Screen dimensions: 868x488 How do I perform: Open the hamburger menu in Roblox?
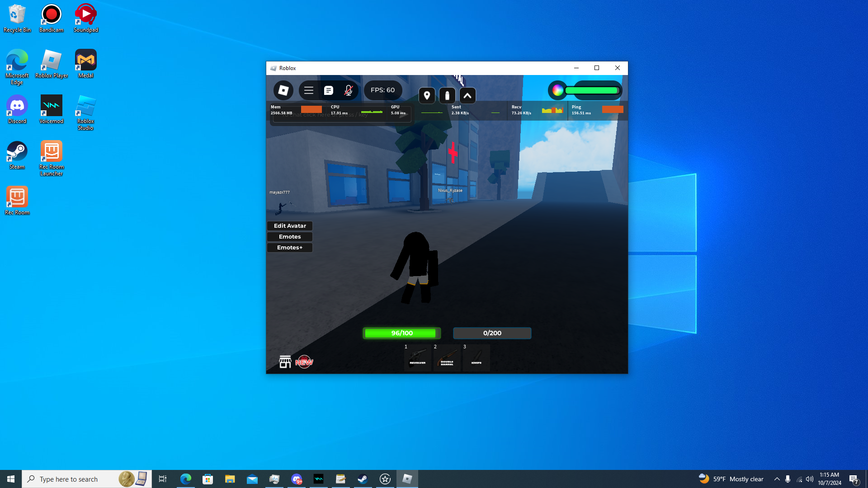(x=309, y=90)
